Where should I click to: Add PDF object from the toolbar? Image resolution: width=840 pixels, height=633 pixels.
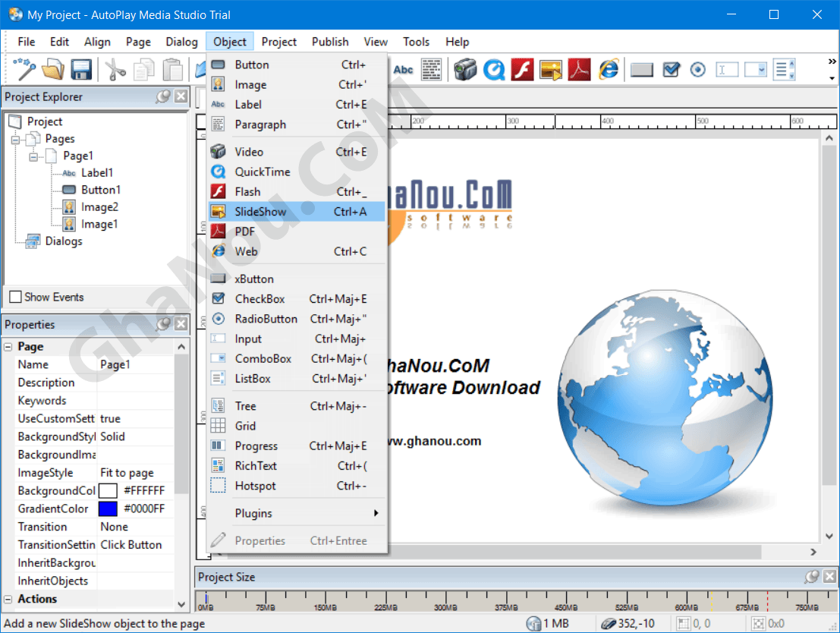[579, 70]
